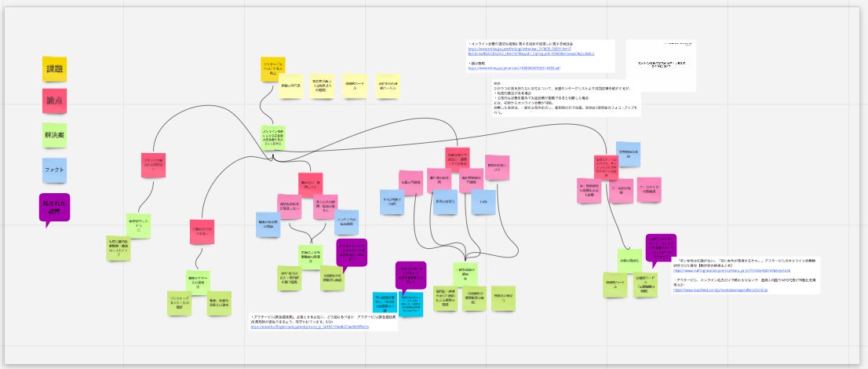Select the yellow 課題 legend sticky note
Screen dimensions: 868x369
point(54,68)
